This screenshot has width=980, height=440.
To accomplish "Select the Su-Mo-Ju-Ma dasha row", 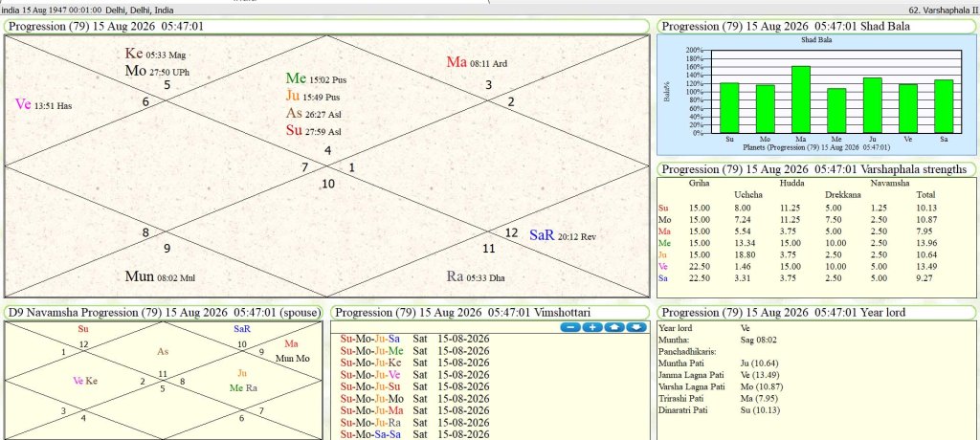I will point(415,410).
